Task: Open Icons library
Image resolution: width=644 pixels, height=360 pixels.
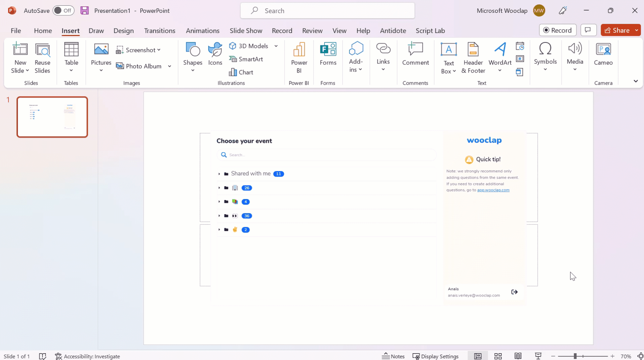Action: coord(215,54)
